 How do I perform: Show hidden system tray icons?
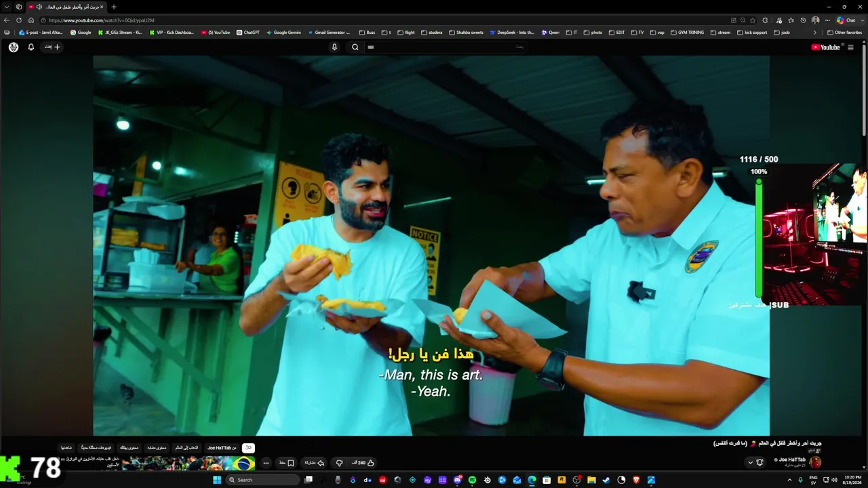(789, 480)
